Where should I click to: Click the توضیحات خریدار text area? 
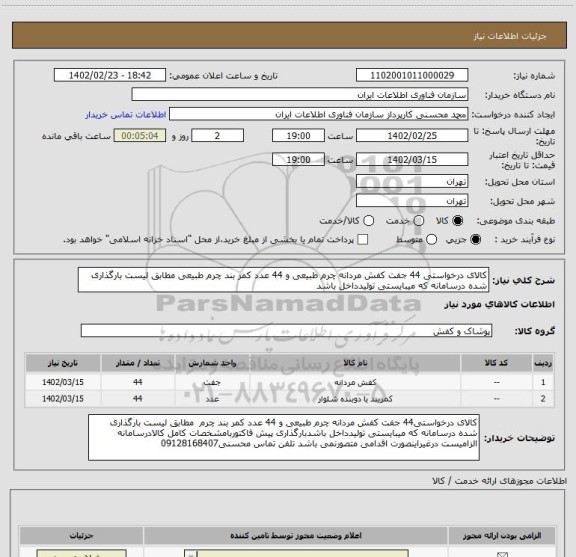(284, 437)
